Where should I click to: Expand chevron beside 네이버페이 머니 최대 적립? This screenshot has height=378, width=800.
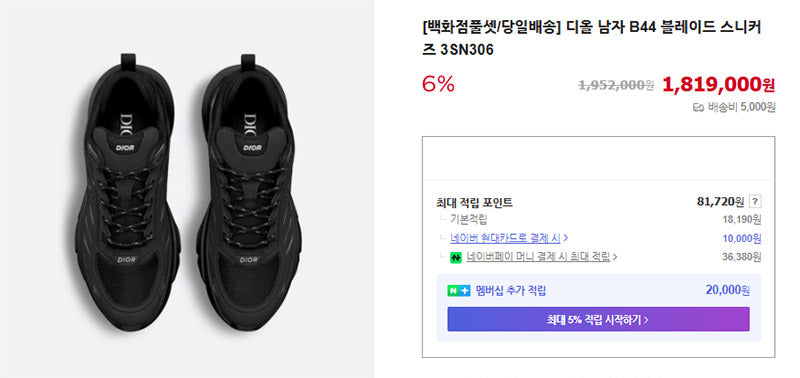click(x=615, y=257)
